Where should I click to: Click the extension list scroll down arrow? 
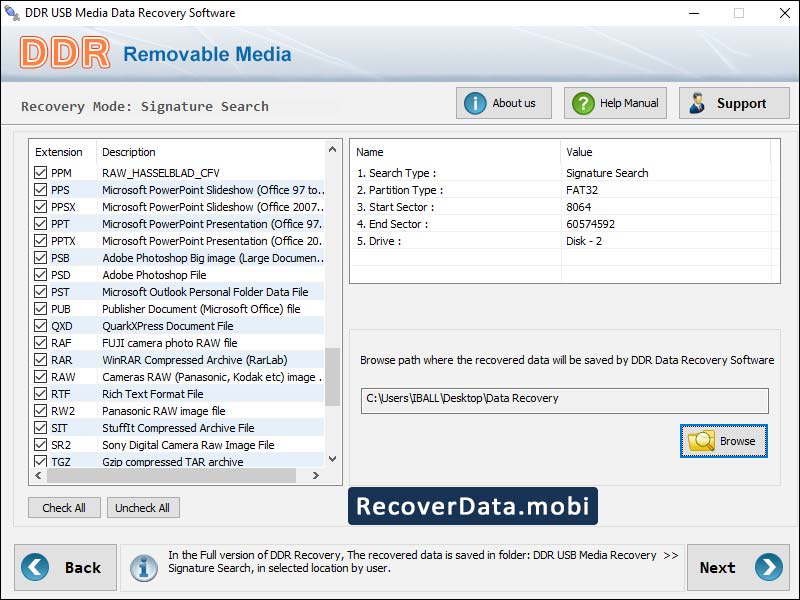coord(333,459)
